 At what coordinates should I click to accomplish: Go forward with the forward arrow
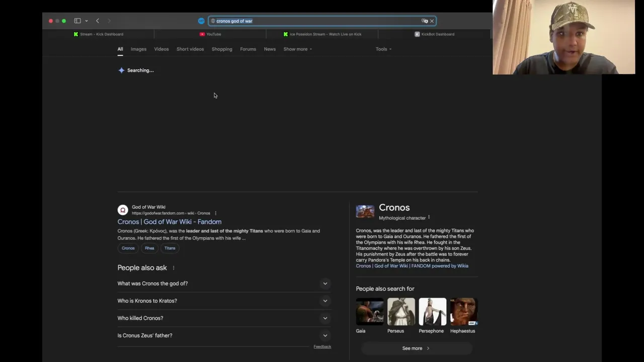tap(109, 21)
